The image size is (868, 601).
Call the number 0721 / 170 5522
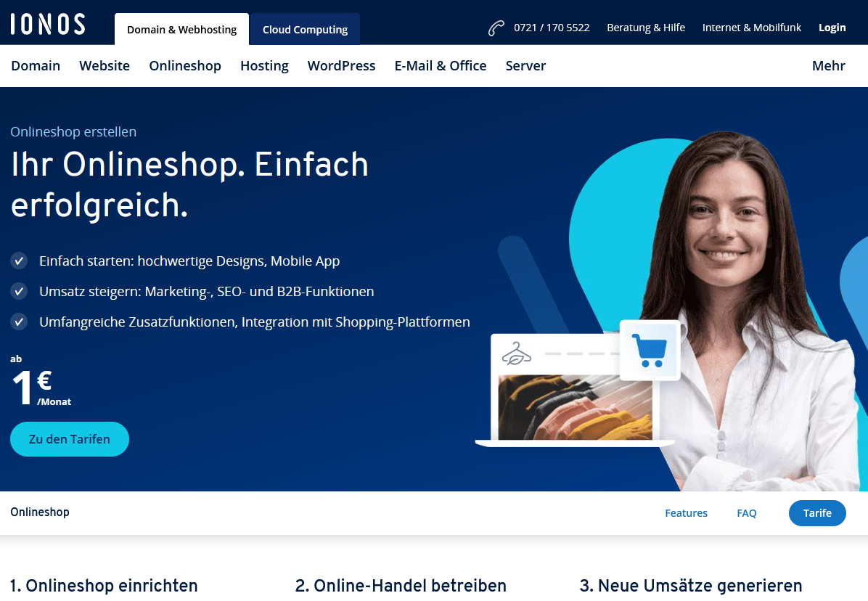click(x=552, y=28)
